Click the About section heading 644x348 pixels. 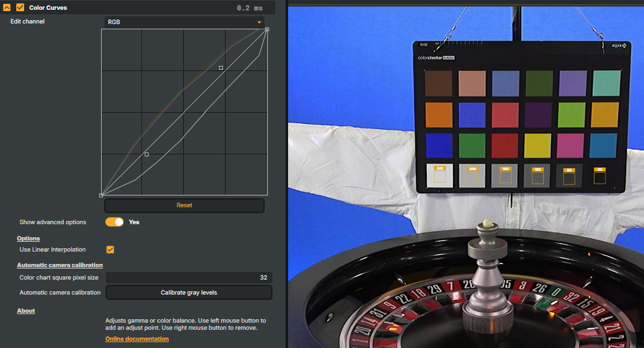26,311
